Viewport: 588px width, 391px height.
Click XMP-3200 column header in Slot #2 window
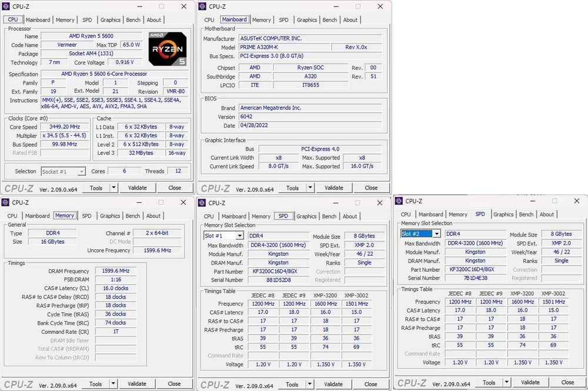click(522, 293)
